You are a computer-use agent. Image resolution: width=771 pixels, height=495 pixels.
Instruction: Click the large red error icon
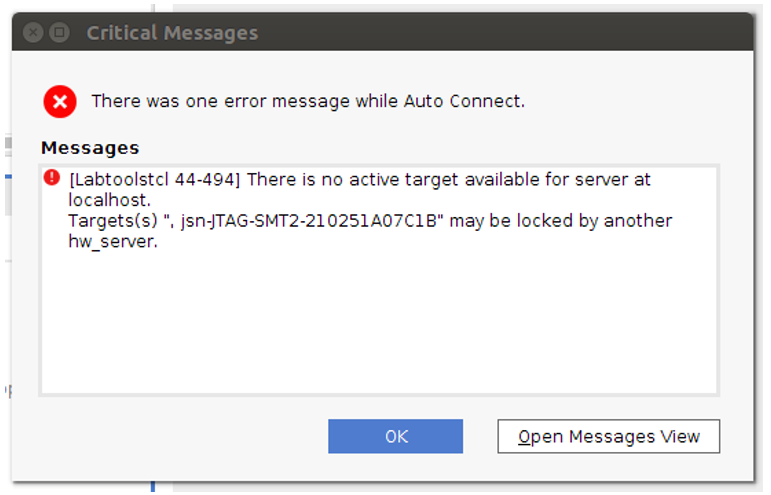60,102
